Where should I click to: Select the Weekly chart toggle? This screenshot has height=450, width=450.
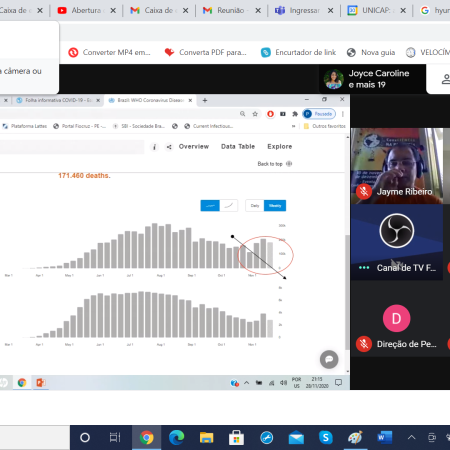[x=275, y=206]
